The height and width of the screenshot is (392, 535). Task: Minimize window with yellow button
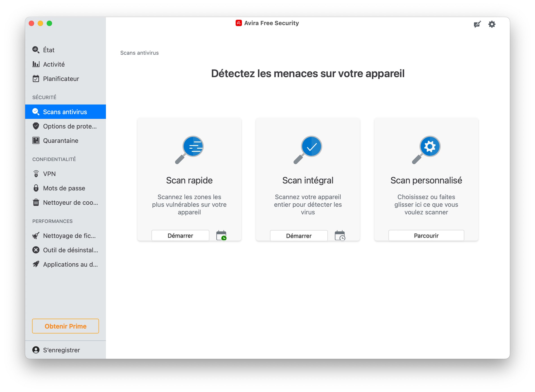click(x=40, y=23)
